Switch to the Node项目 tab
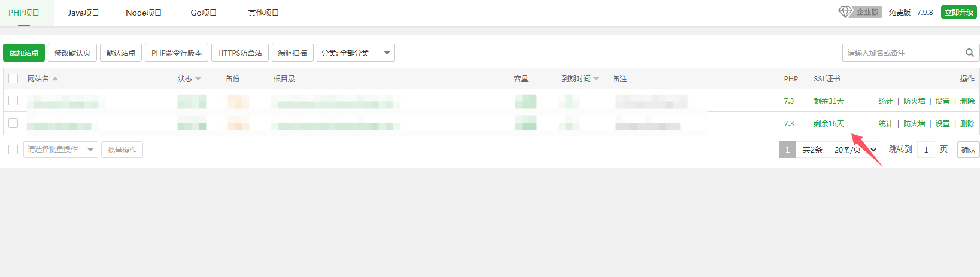Viewport: 980px width, 277px height. (144, 13)
